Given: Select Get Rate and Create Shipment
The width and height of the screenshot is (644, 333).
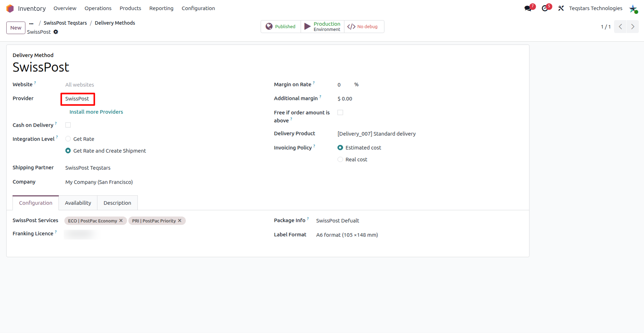Looking at the screenshot, I should (x=68, y=151).
